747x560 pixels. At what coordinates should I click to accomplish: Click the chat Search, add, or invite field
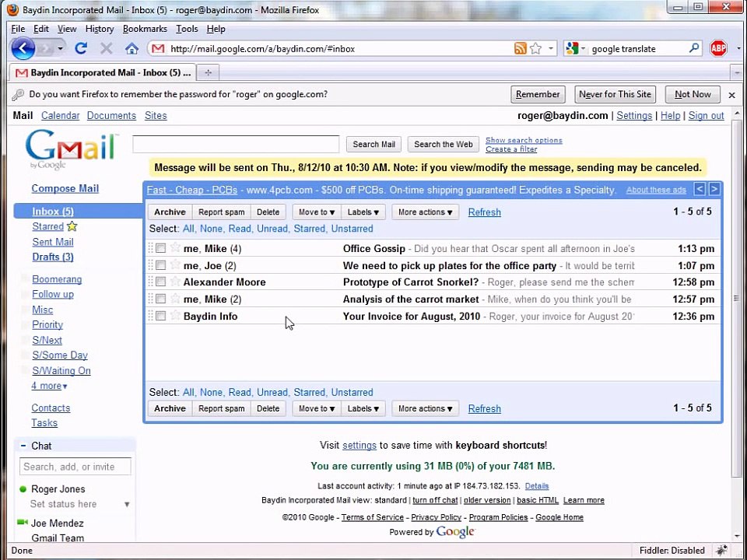point(75,467)
